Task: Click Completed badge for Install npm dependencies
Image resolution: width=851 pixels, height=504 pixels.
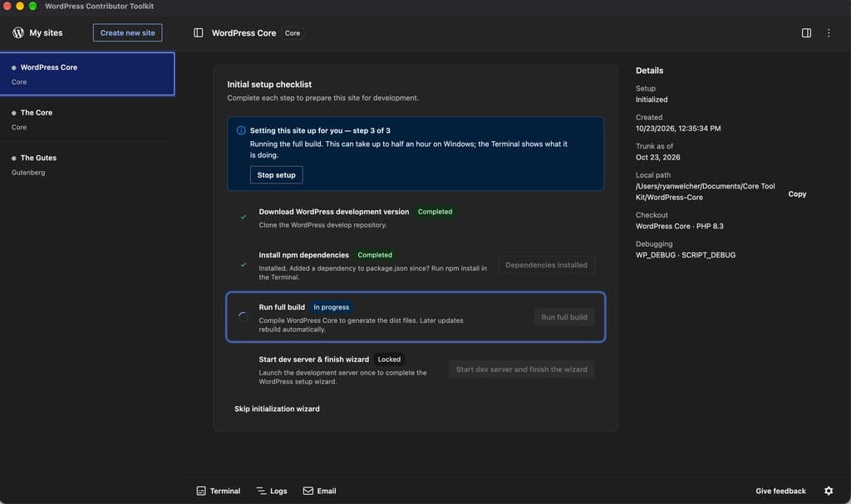Action: [x=375, y=255]
